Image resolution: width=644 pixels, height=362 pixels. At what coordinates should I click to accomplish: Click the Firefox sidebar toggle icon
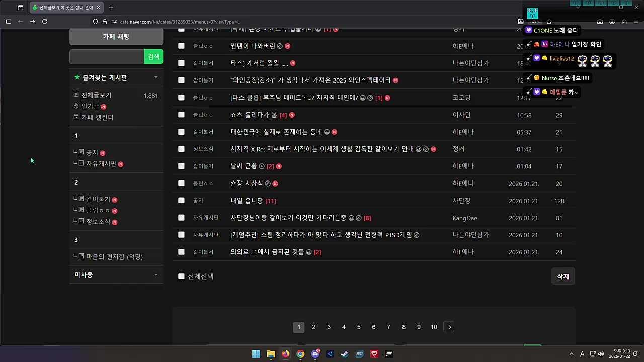coord(8,22)
